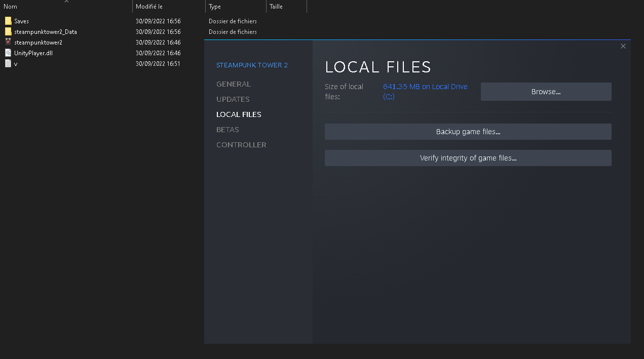Image resolution: width=644 pixels, height=359 pixels.
Task: Click Backup game files button
Action: tap(468, 132)
